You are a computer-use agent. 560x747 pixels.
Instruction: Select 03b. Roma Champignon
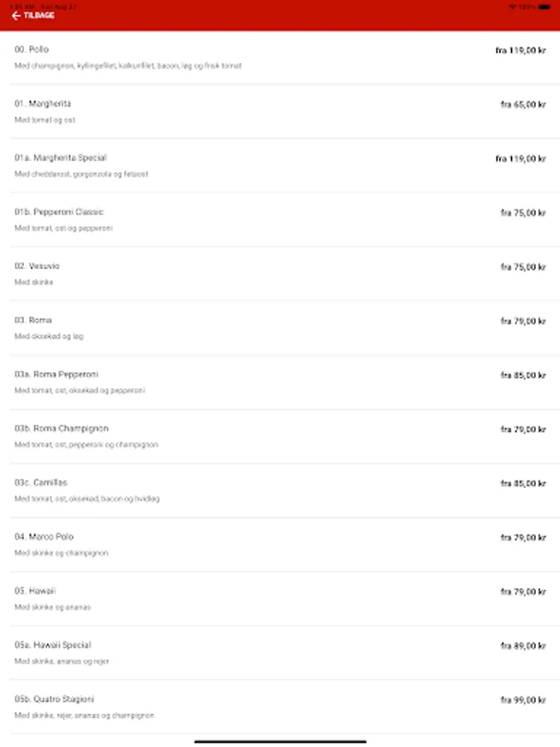point(280,436)
